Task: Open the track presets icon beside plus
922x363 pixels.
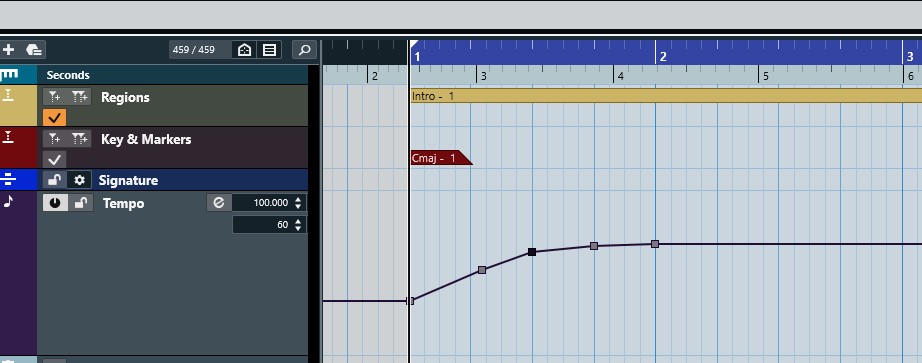Action: click(x=34, y=50)
